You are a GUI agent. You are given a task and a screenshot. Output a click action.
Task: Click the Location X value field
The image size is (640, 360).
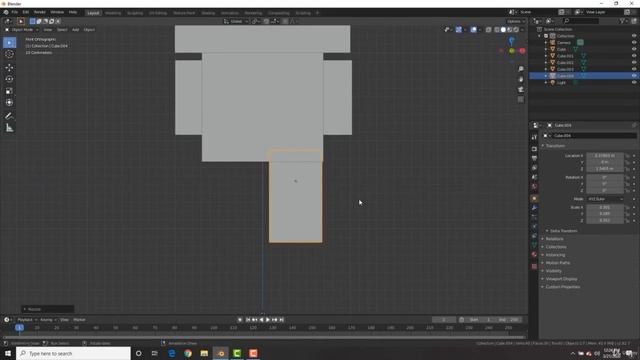[x=605, y=156]
